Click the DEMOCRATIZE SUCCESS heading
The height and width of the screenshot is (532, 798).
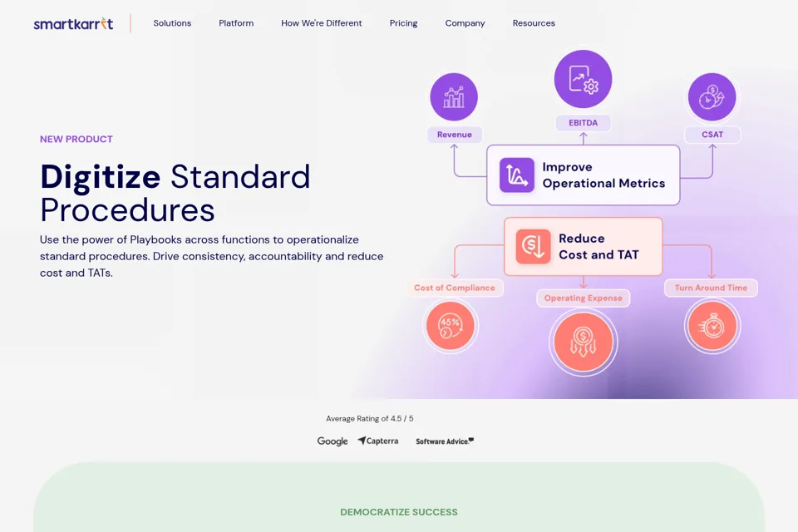[x=399, y=512]
